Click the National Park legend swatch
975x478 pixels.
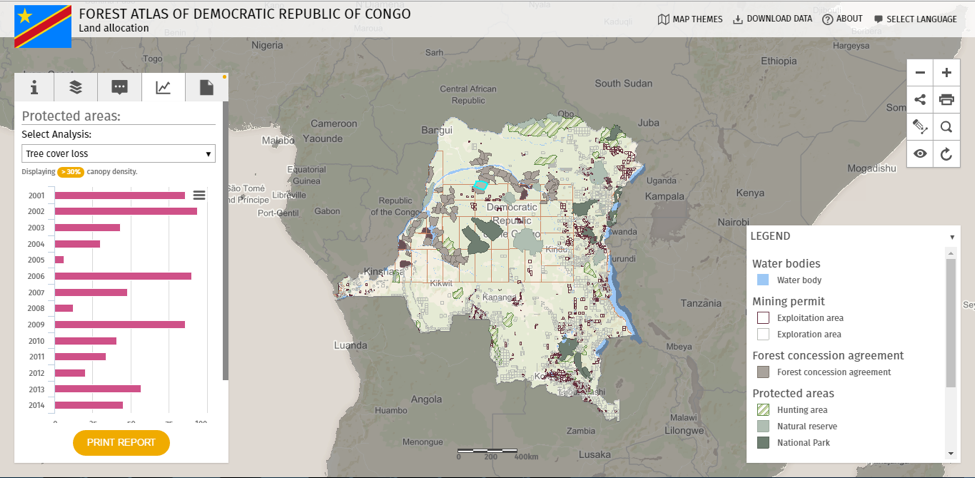[763, 443]
